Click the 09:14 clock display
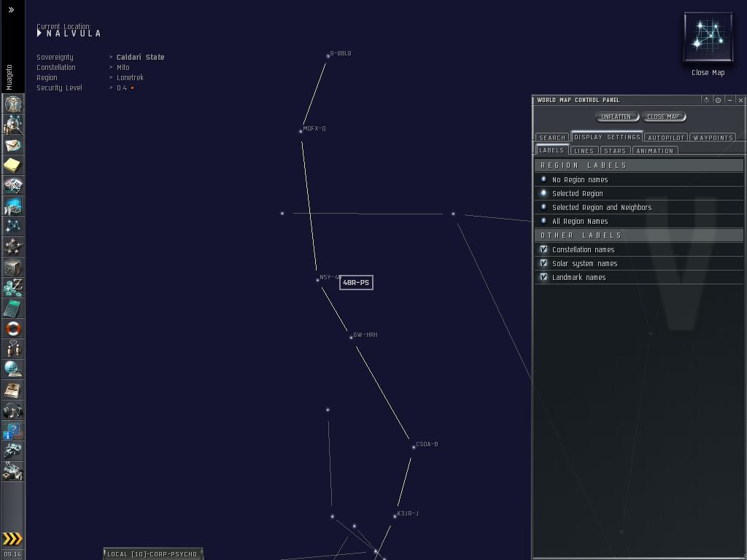 (x=12, y=554)
